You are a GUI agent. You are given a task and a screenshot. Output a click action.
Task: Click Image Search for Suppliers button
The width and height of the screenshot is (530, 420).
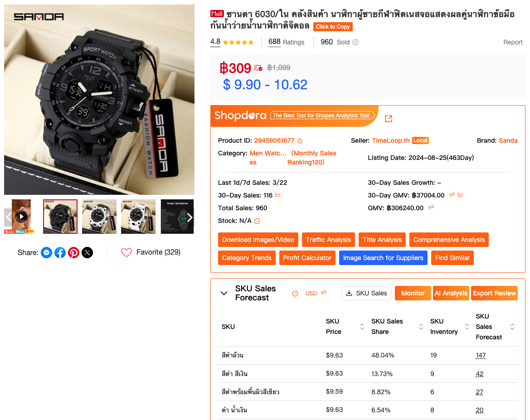pos(383,258)
